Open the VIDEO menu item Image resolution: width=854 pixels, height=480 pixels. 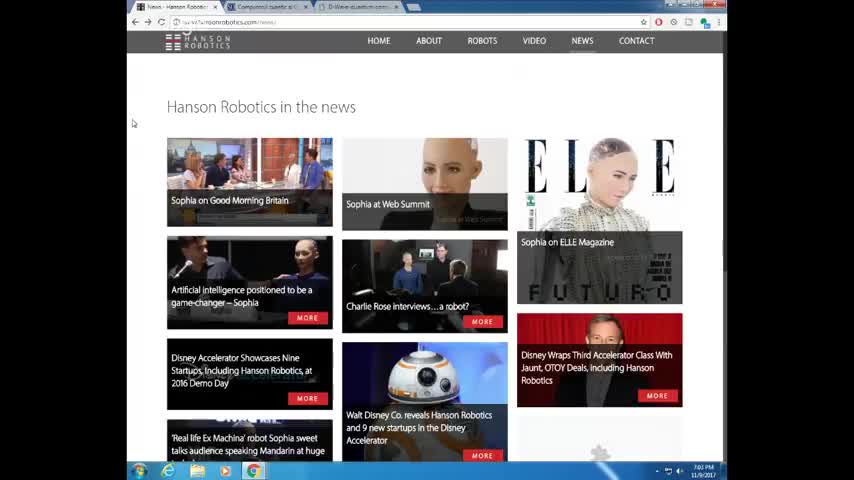point(534,41)
